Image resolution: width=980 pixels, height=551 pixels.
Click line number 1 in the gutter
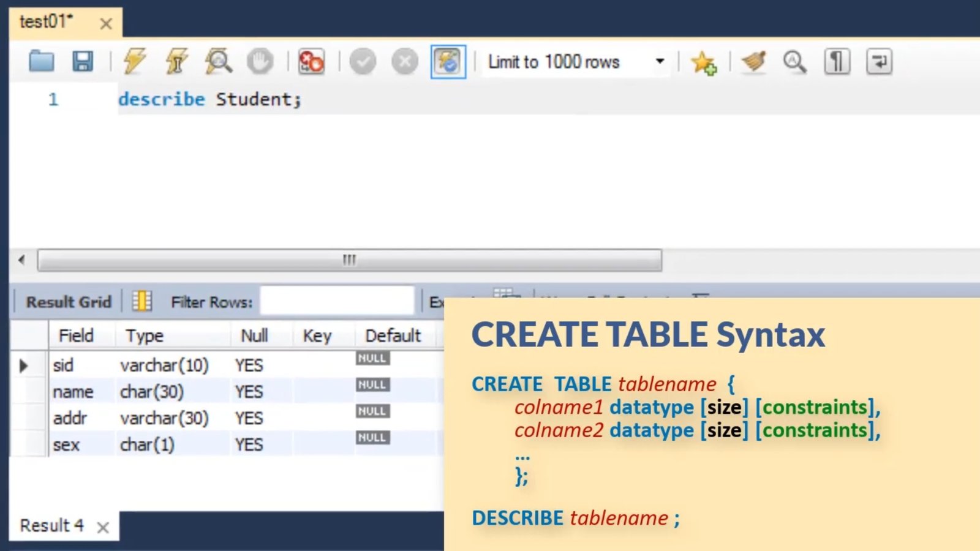click(x=53, y=99)
